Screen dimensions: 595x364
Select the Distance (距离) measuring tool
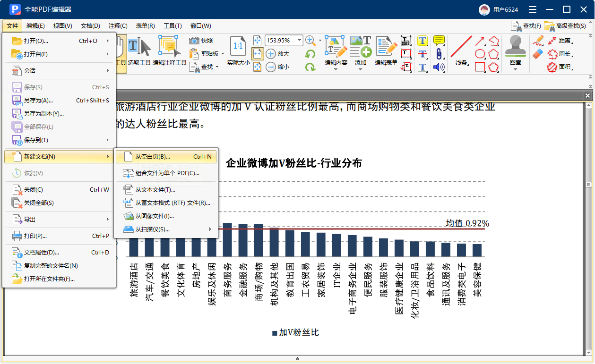(560, 41)
